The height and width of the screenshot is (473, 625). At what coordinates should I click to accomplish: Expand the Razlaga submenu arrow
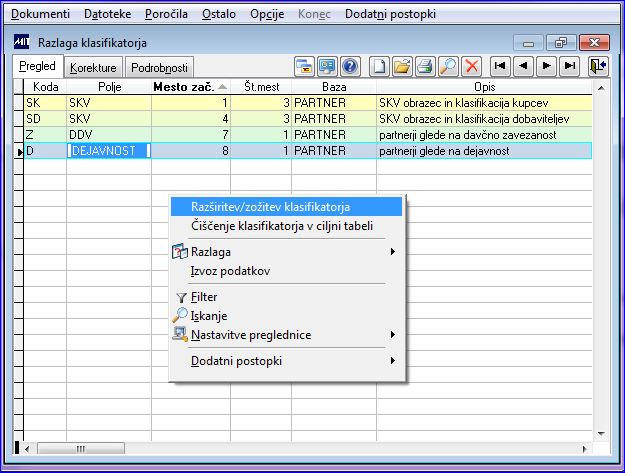click(393, 251)
